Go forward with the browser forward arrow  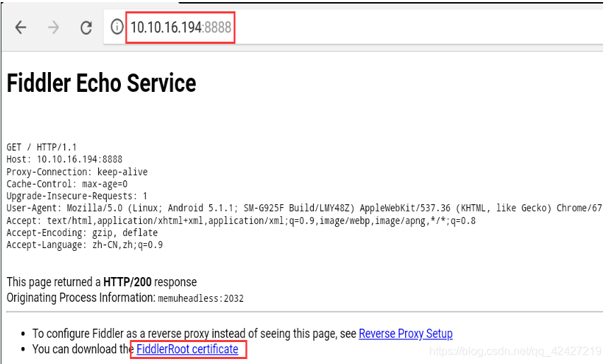click(x=53, y=28)
